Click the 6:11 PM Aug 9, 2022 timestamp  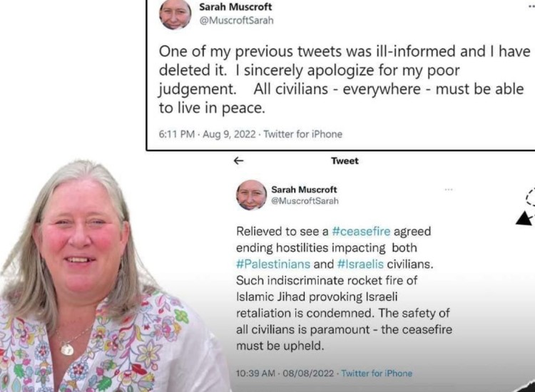[x=207, y=134]
